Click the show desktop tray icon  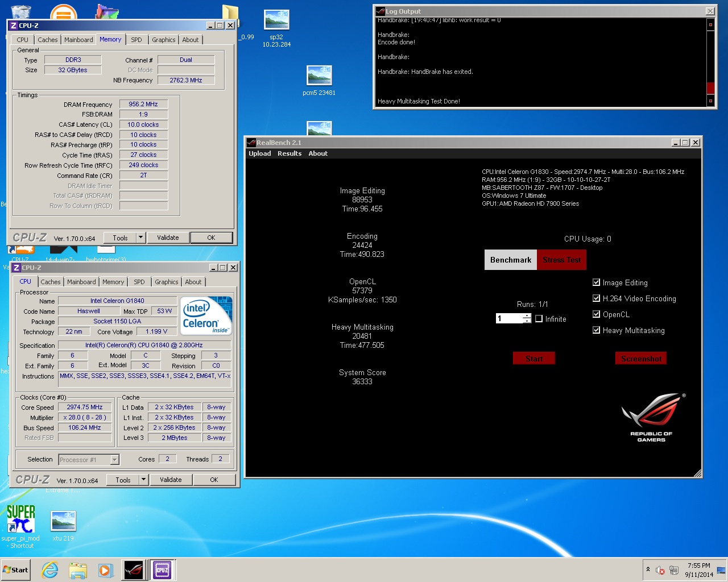point(721,570)
